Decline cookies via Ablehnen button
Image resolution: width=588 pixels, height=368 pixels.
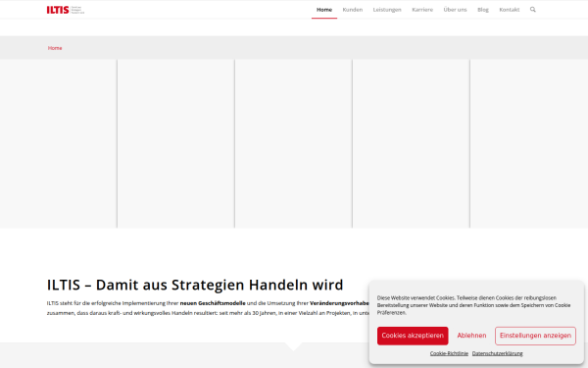point(471,336)
